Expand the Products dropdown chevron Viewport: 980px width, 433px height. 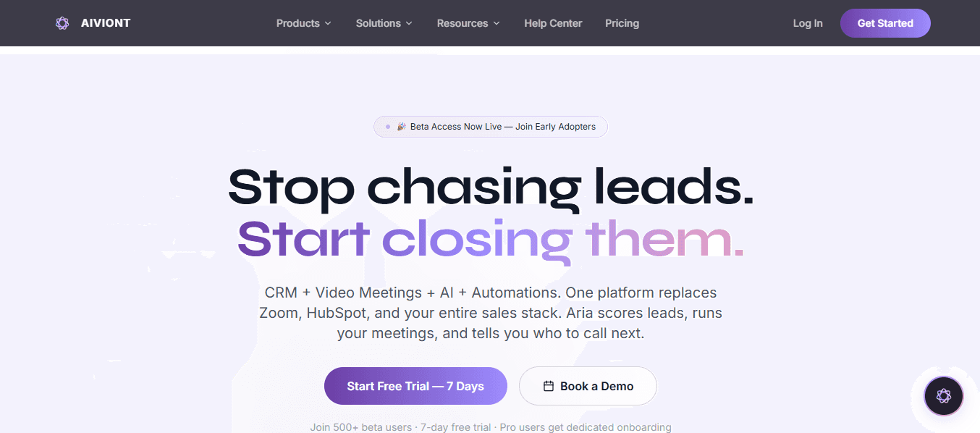pos(328,23)
